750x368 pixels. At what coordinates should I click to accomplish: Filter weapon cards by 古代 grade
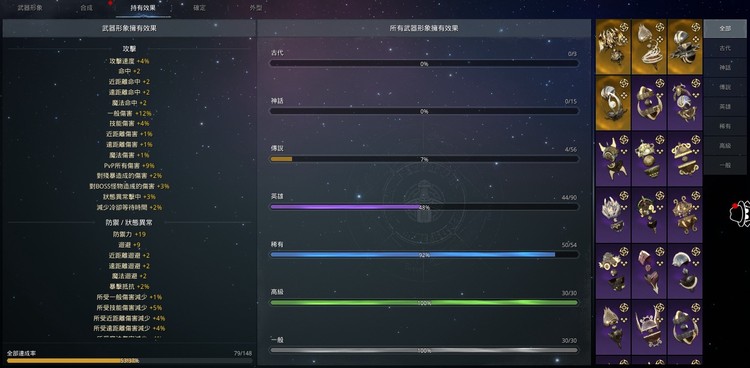point(725,48)
